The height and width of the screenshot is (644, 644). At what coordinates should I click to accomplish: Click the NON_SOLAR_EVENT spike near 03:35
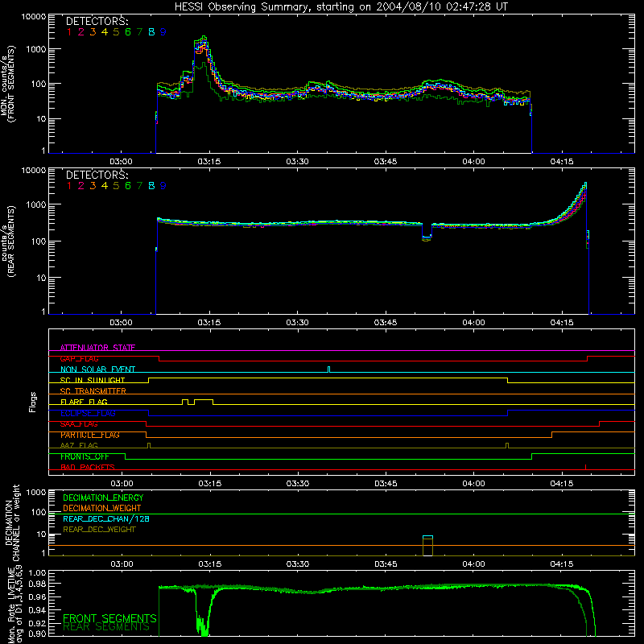(x=328, y=369)
